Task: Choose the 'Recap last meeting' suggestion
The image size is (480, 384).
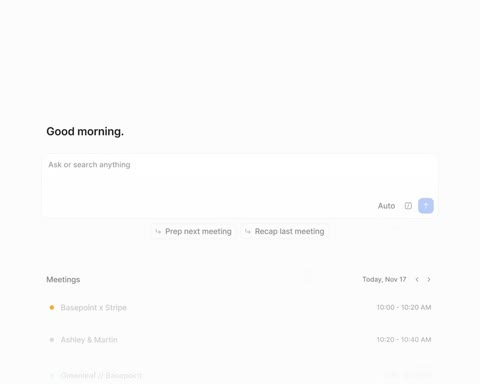Action: point(284,231)
